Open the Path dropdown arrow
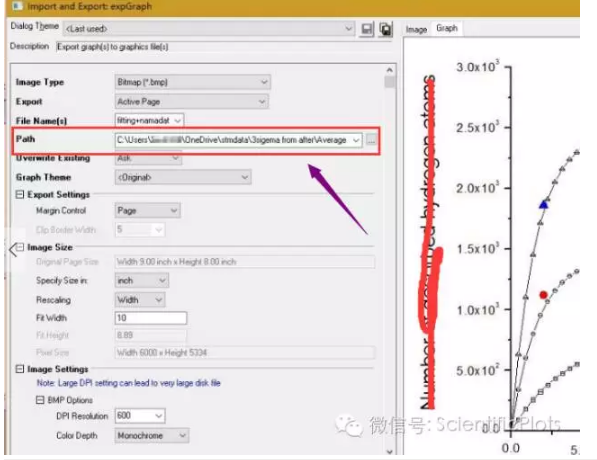 [356, 140]
